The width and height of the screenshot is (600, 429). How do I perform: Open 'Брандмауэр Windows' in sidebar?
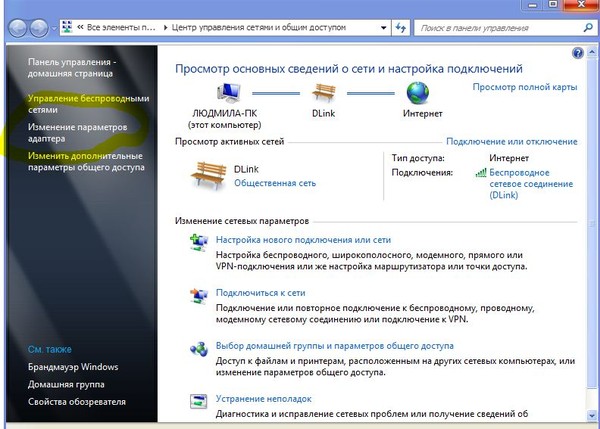[73, 367]
